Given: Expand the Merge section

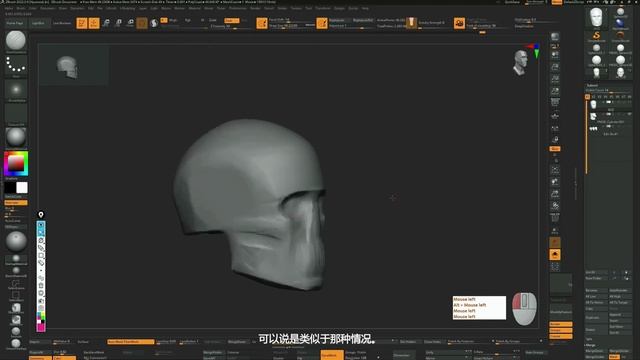Looking at the screenshot, I should (x=591, y=345).
